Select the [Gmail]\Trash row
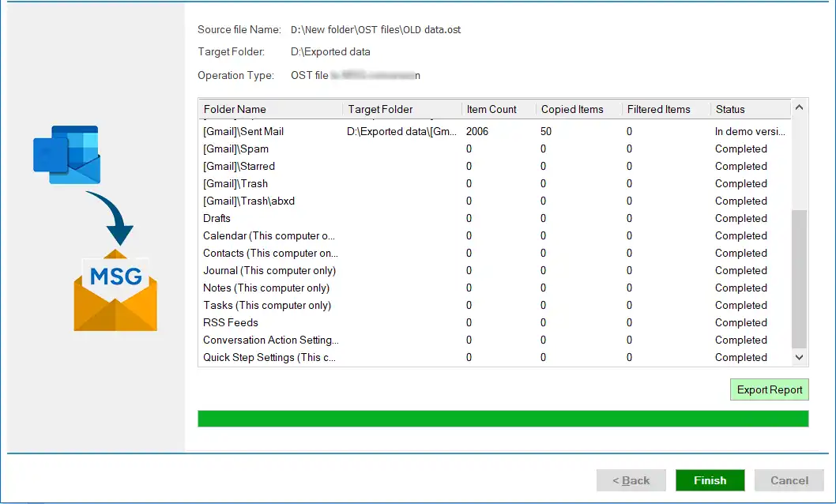Screen dimensions: 836x504 (495, 184)
